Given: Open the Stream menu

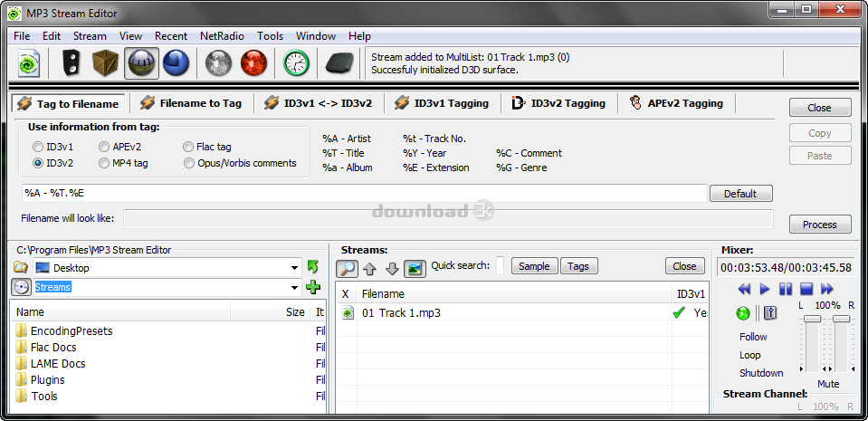Looking at the screenshot, I should pos(90,36).
